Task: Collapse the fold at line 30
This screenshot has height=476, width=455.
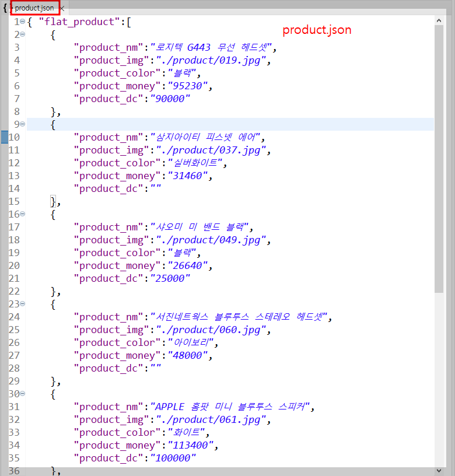Action: (23, 393)
